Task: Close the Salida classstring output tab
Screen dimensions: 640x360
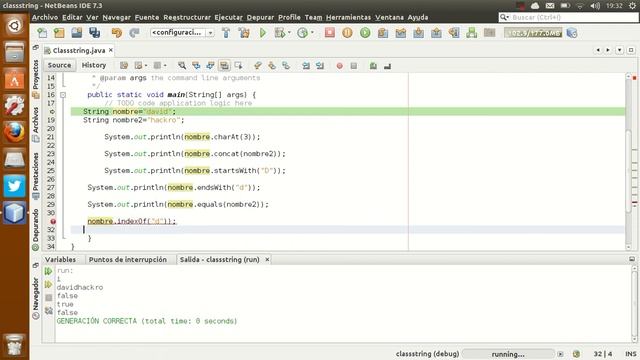Action: [x=267, y=260]
